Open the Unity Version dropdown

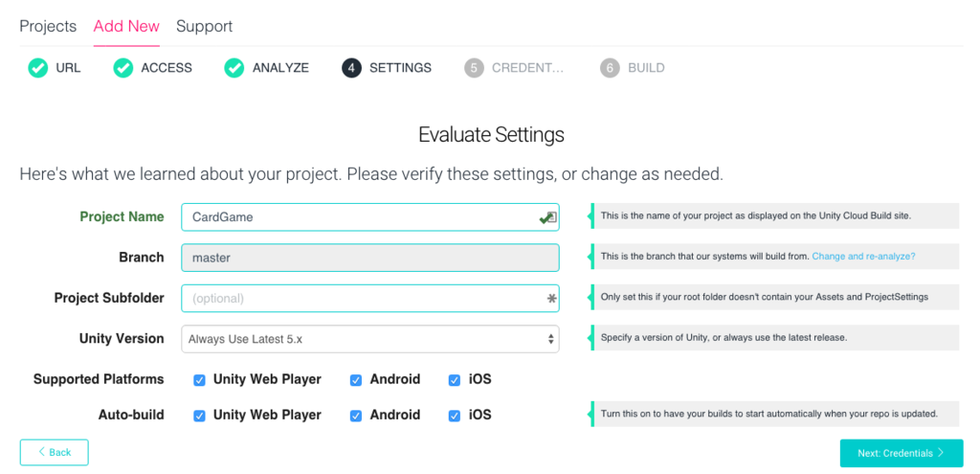tap(369, 339)
